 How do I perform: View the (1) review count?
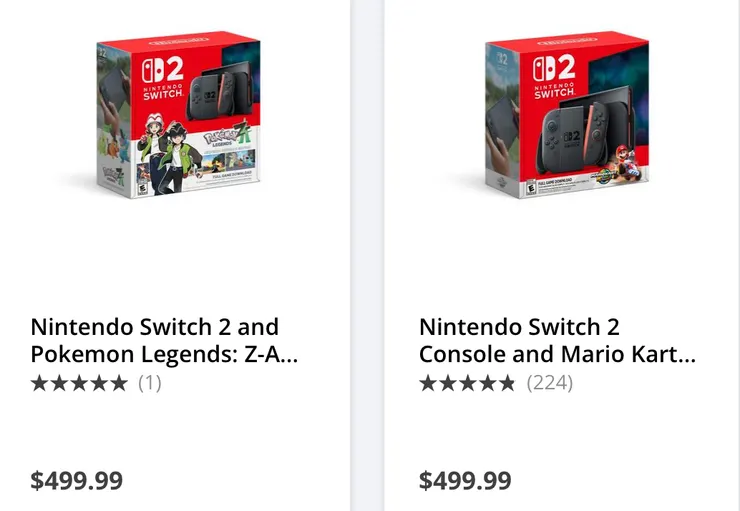click(149, 382)
